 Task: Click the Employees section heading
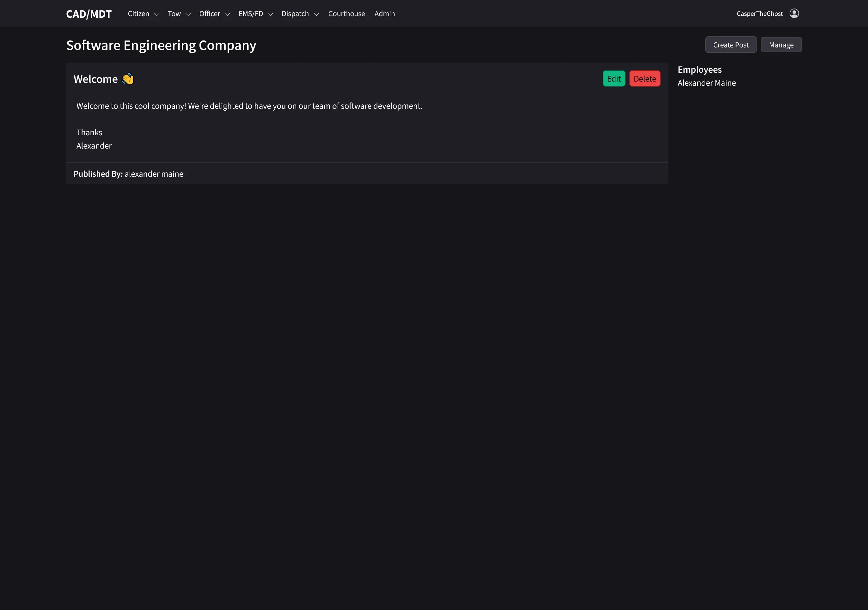click(x=700, y=70)
